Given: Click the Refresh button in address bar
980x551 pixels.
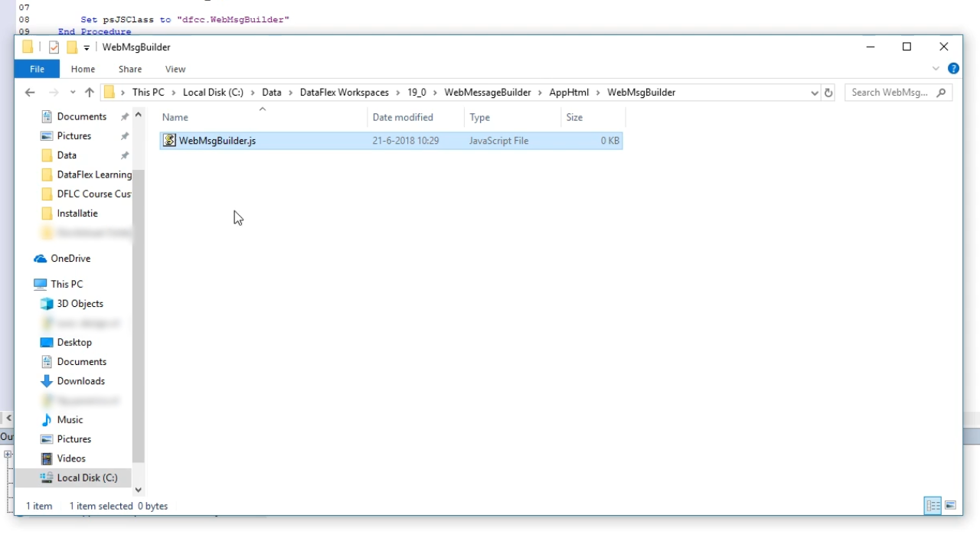Looking at the screenshot, I should [828, 93].
